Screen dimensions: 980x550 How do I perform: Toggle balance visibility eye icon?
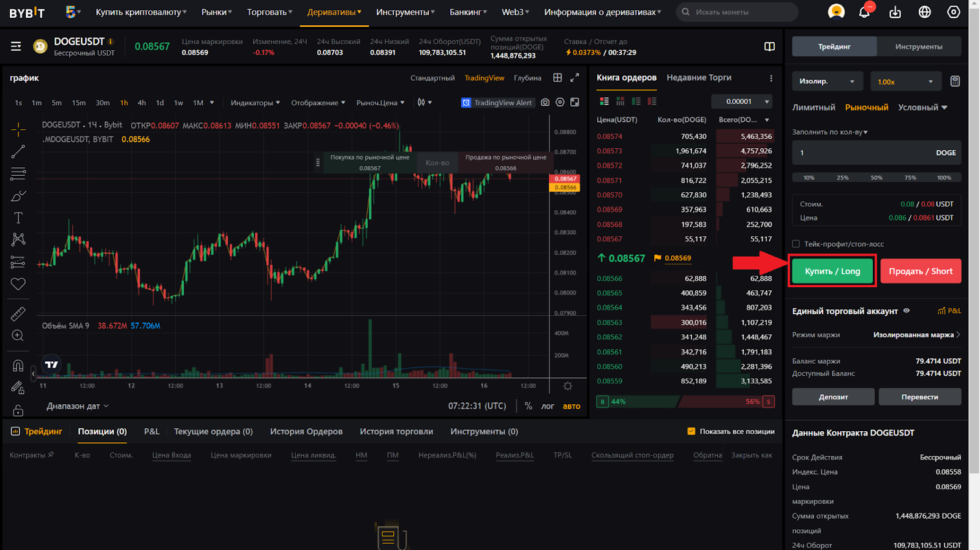[907, 311]
